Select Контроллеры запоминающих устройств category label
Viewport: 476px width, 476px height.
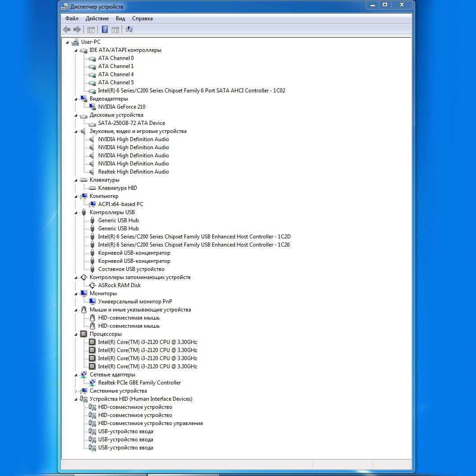[x=140, y=277]
